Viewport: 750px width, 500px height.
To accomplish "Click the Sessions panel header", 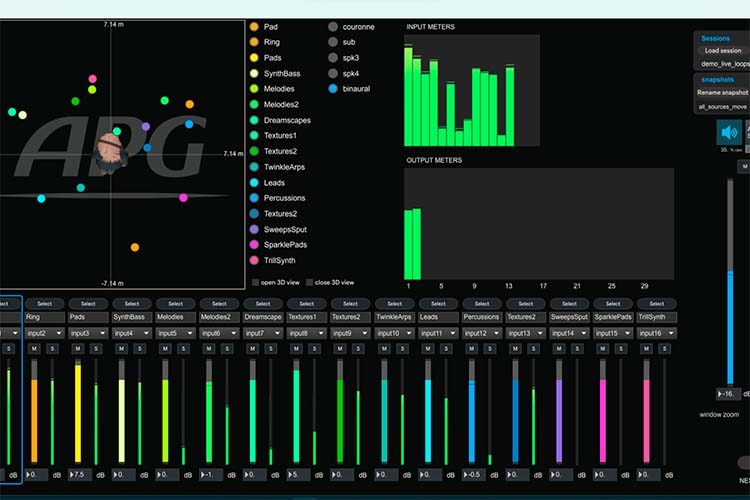I will pyautogui.click(x=715, y=38).
